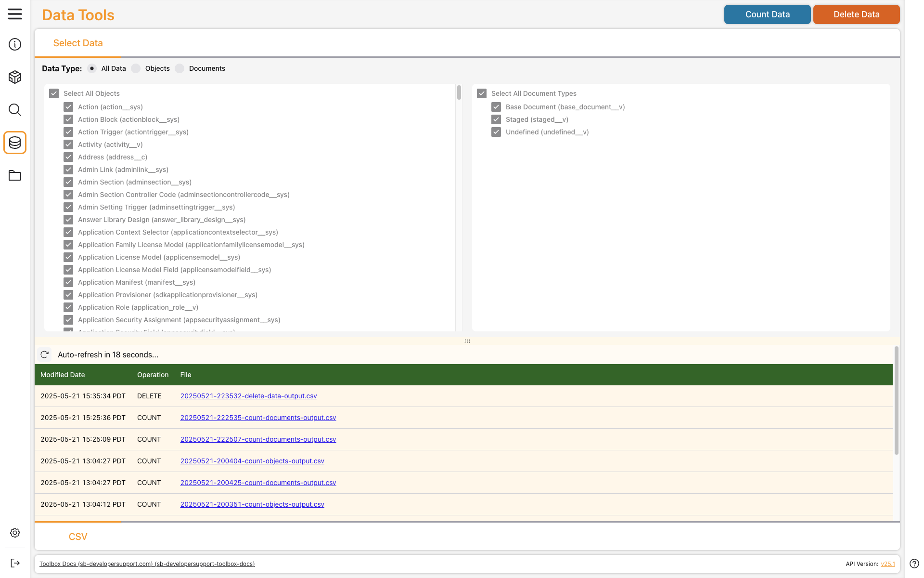Screen dimensions: 924x578
Task: Toggle the Address (address__c) checkbox
Action: point(68,157)
